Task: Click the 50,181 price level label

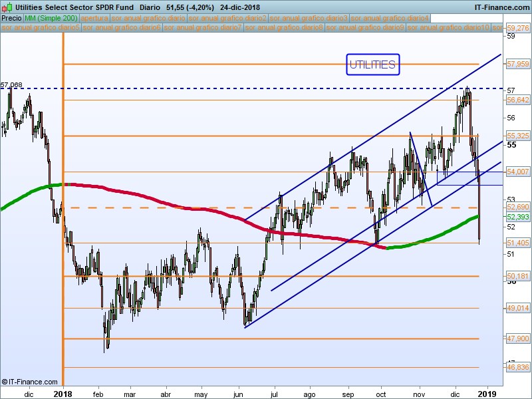Action: click(518, 276)
